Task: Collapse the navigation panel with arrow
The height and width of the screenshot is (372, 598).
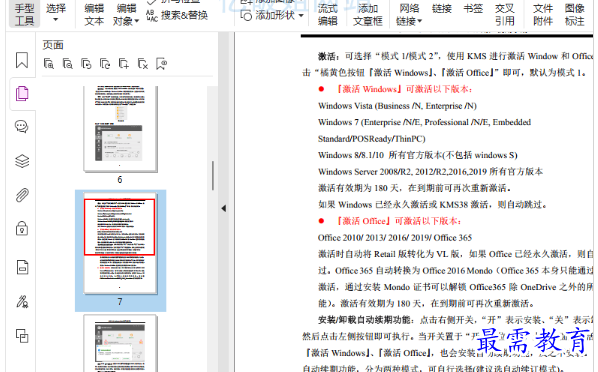Action: tap(224, 208)
